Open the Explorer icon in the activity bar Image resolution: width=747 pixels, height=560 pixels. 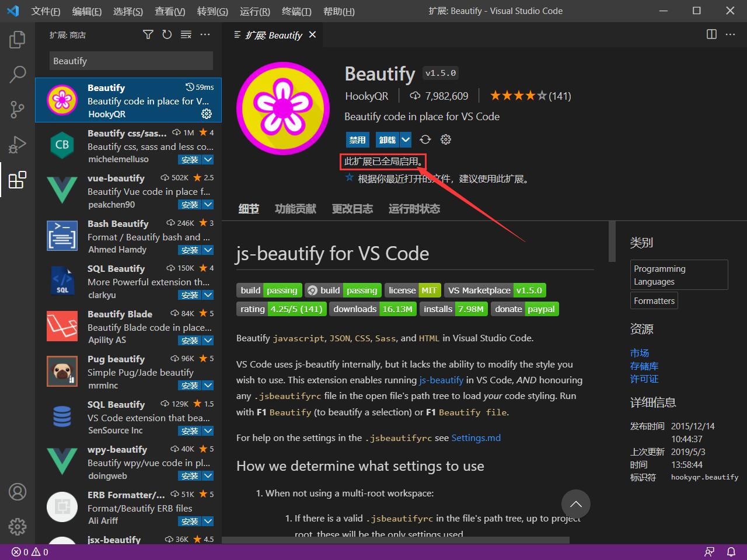(18, 40)
